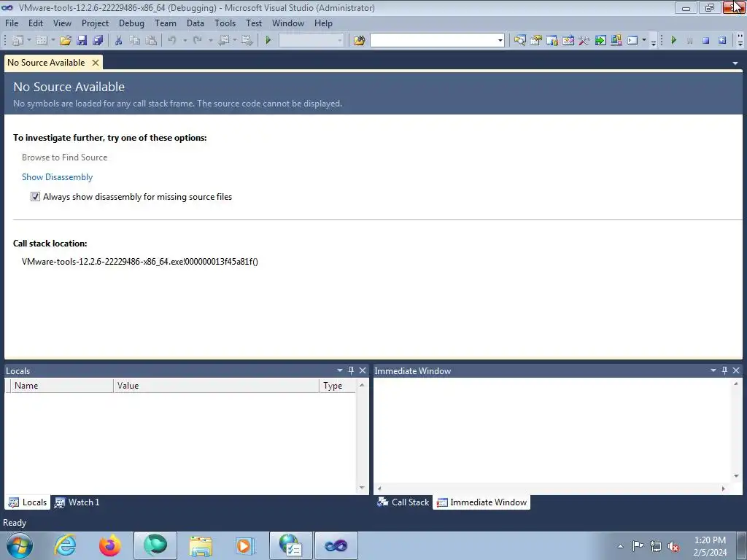Open the File menu
The height and width of the screenshot is (560, 747).
[12, 23]
